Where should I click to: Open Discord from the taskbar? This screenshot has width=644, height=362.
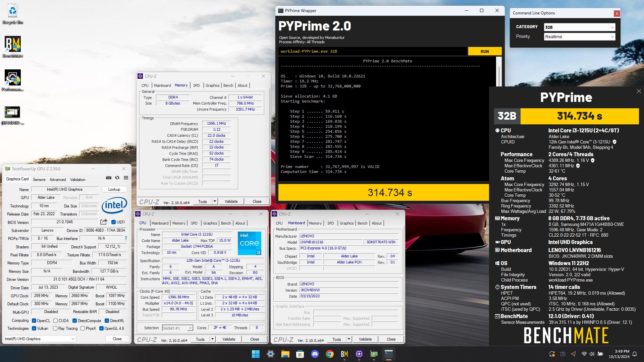(315, 354)
